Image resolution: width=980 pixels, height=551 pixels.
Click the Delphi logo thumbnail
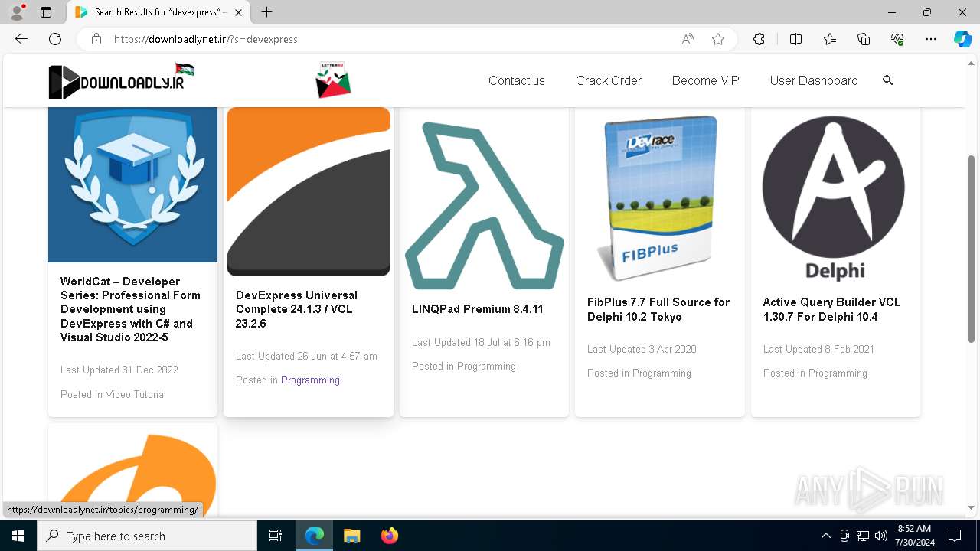835,198
